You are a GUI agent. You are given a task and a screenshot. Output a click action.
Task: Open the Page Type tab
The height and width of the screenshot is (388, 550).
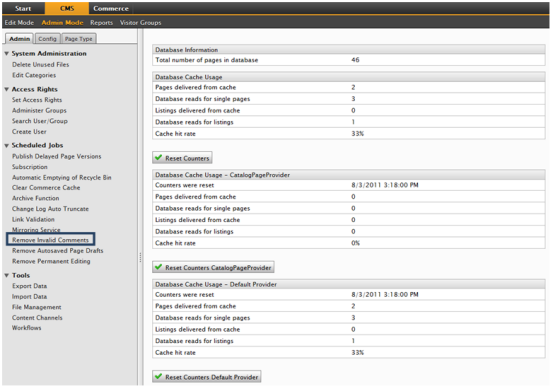click(79, 39)
